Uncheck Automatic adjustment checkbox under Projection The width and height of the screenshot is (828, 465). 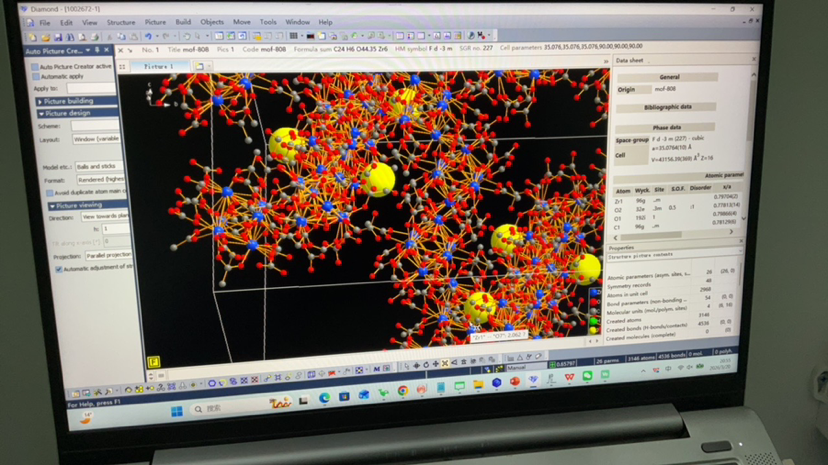click(x=59, y=269)
